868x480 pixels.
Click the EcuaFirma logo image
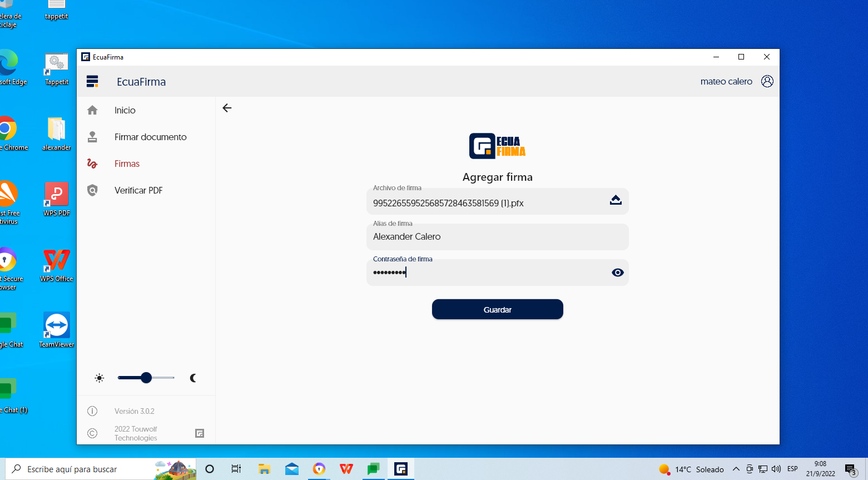pyautogui.click(x=497, y=146)
